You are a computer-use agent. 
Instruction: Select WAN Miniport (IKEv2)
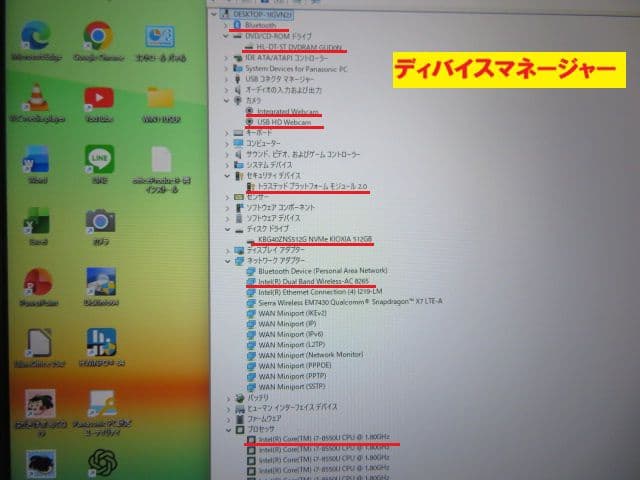[293, 313]
